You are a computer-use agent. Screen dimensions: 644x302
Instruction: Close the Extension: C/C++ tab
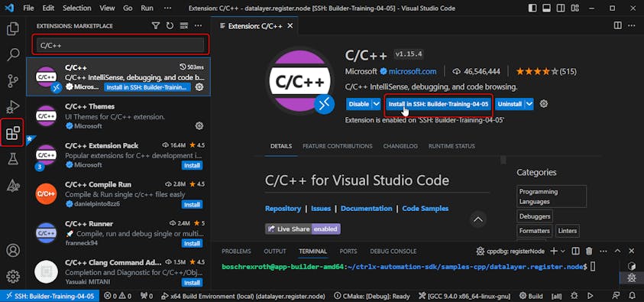coord(290,26)
